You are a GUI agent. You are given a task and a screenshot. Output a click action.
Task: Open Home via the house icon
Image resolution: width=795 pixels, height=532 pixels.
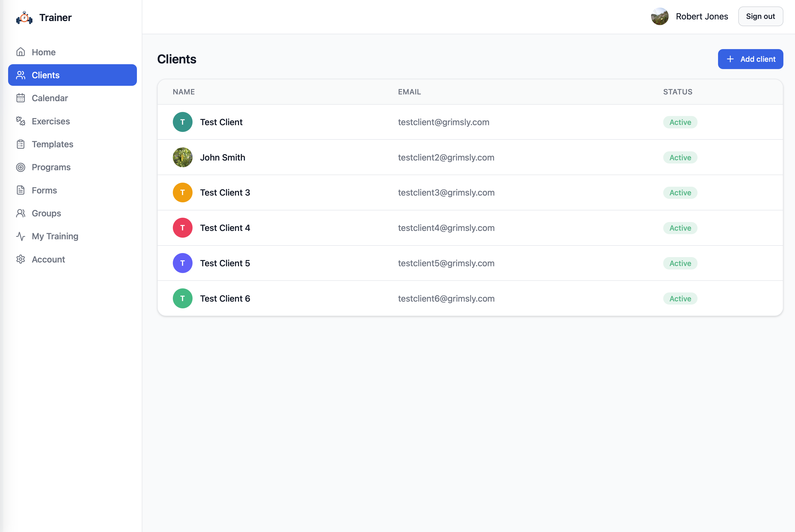pyautogui.click(x=21, y=52)
